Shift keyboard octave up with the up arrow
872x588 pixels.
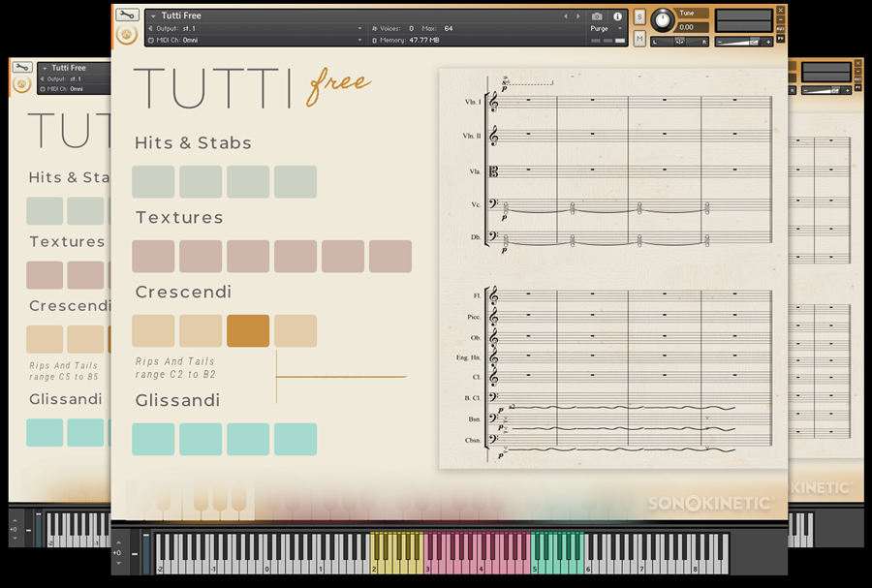pyautogui.click(x=118, y=542)
